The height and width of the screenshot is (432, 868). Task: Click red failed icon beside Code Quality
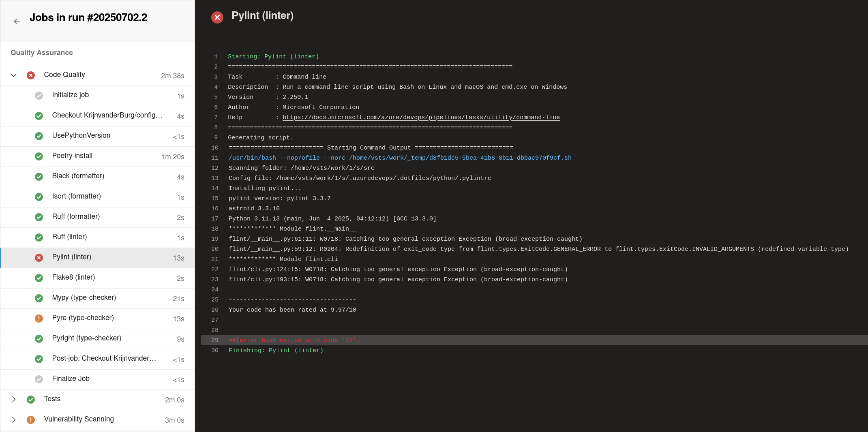click(x=31, y=75)
